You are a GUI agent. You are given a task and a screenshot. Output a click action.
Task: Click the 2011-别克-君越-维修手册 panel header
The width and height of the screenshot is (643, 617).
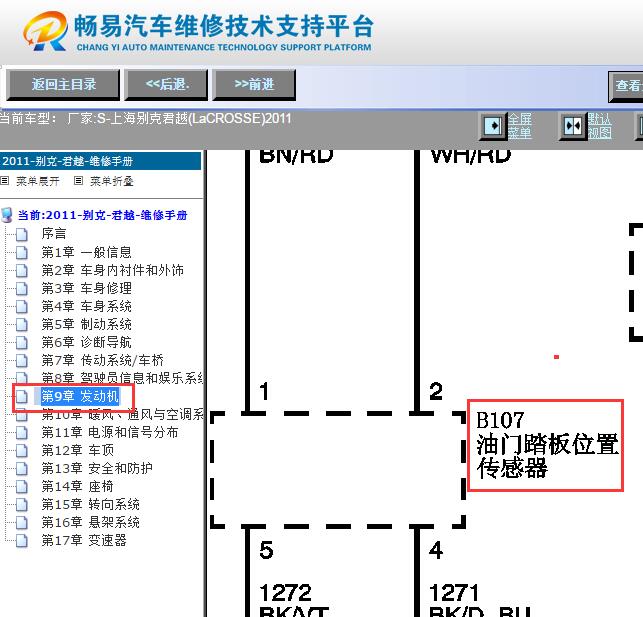(x=100, y=161)
